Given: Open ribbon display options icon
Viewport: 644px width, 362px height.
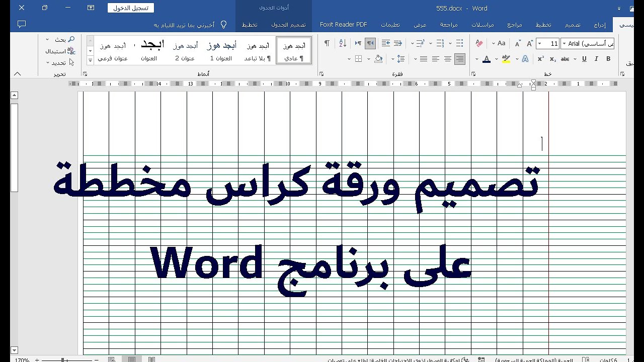Looking at the screenshot, I should (x=91, y=8).
